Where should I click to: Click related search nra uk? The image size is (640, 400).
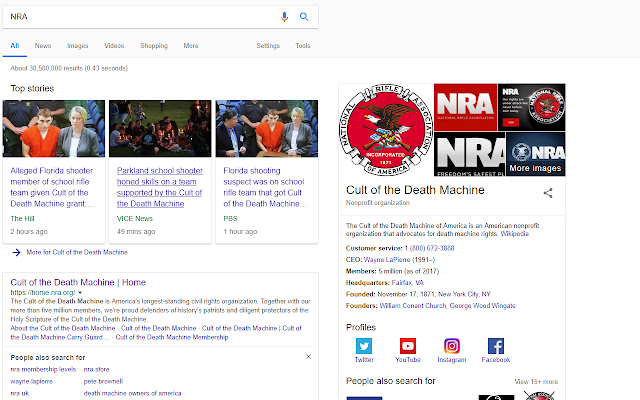pos(19,393)
